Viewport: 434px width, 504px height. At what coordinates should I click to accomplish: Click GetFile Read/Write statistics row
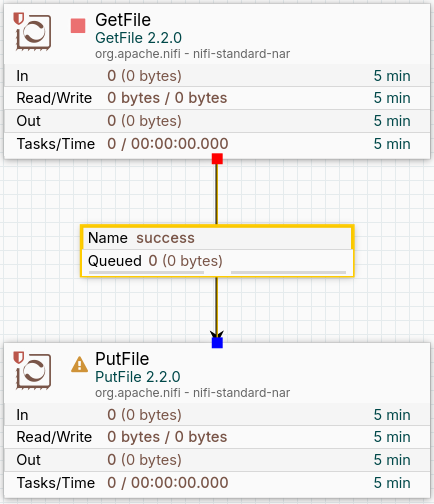click(217, 98)
